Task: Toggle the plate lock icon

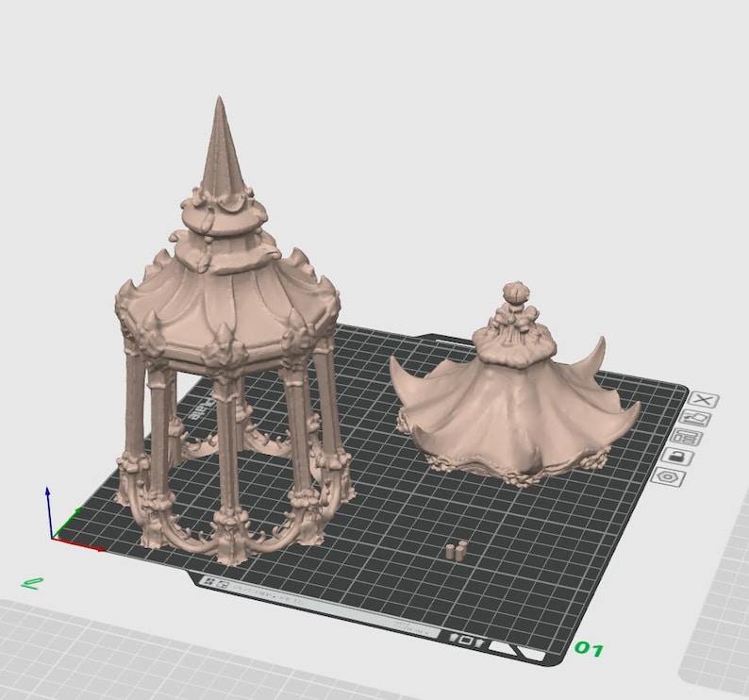Action: pyautogui.click(x=678, y=457)
